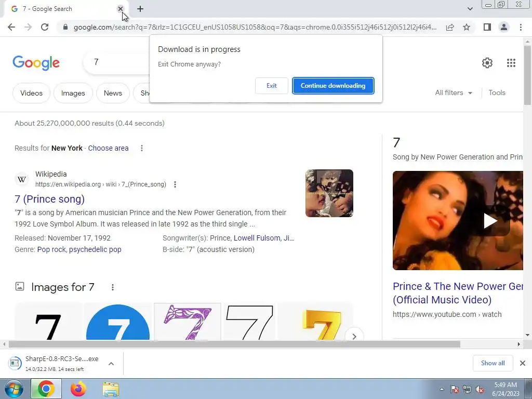Close the 7 - Google Search tab
The width and height of the screenshot is (532, 399).
coord(120,9)
